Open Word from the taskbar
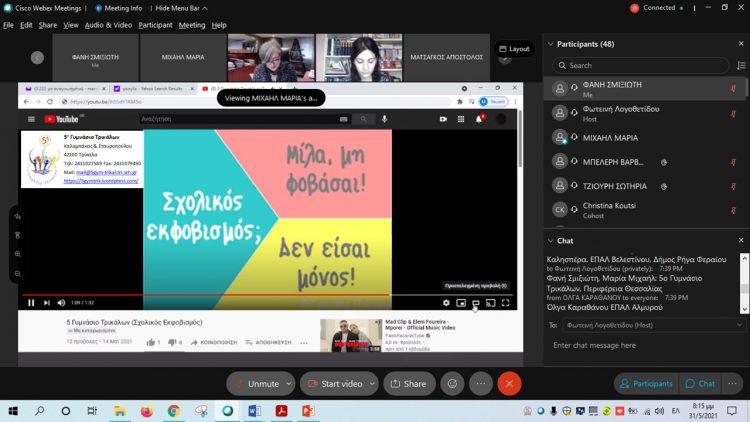 [254, 411]
